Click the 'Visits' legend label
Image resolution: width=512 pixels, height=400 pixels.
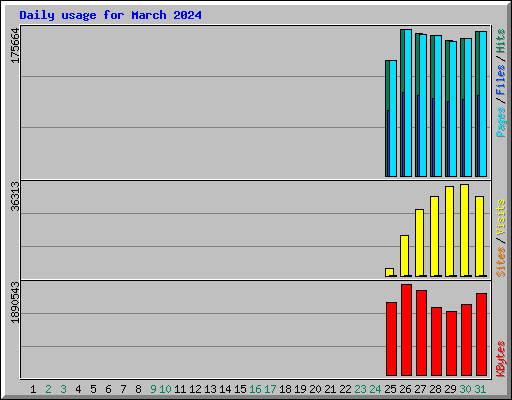501,217
